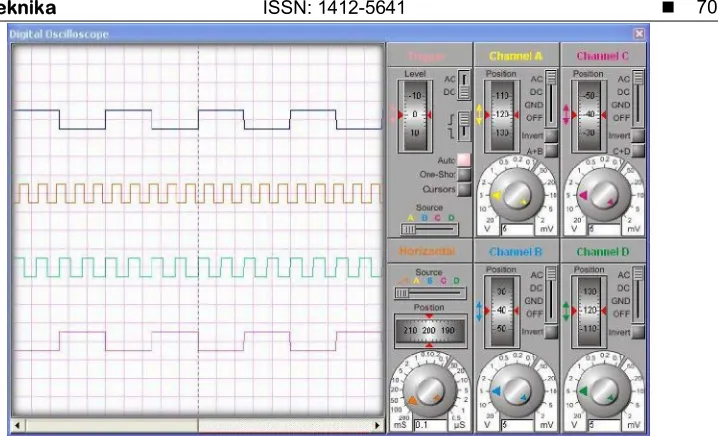Click Channel B volts-per-division knob
The height and width of the screenshot is (436, 718).
[x=517, y=391]
